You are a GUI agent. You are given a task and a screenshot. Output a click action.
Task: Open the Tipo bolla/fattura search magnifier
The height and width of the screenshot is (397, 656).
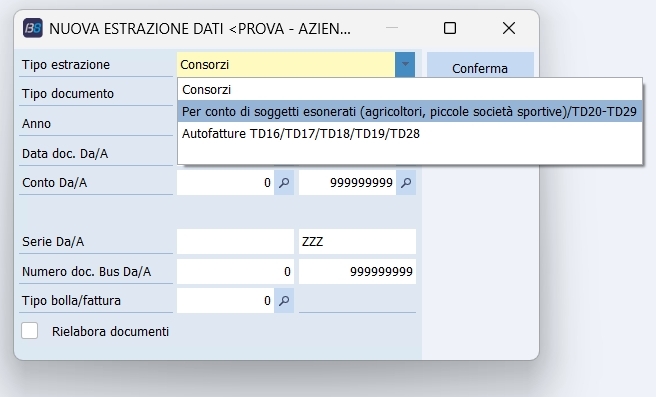pyautogui.click(x=284, y=301)
